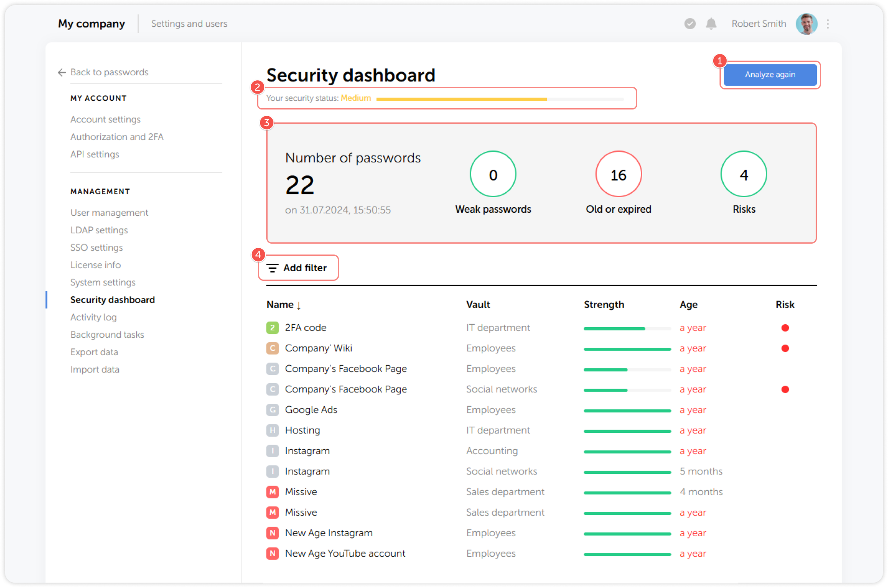Click the Back to passwords link
Image resolution: width=888 pixels, height=588 pixels.
coord(110,72)
